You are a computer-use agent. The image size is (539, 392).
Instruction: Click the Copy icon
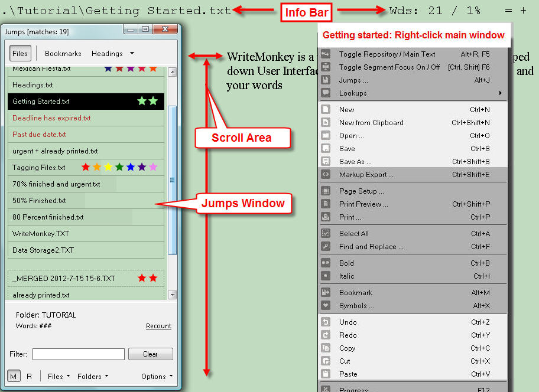coord(326,348)
